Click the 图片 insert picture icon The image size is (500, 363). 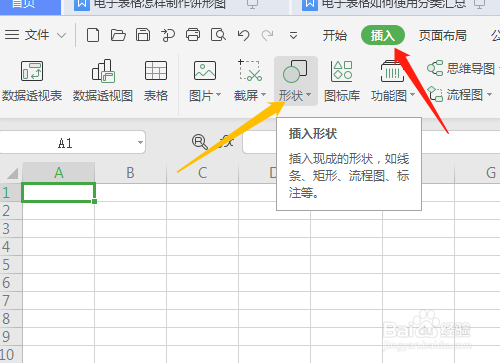pyautogui.click(x=205, y=70)
